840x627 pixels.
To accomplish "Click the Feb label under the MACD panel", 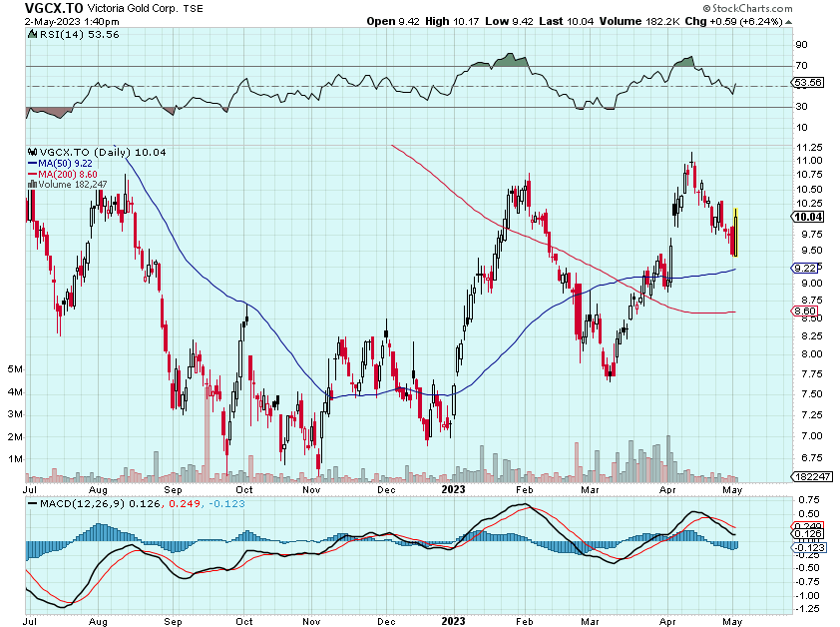I will (x=525, y=622).
